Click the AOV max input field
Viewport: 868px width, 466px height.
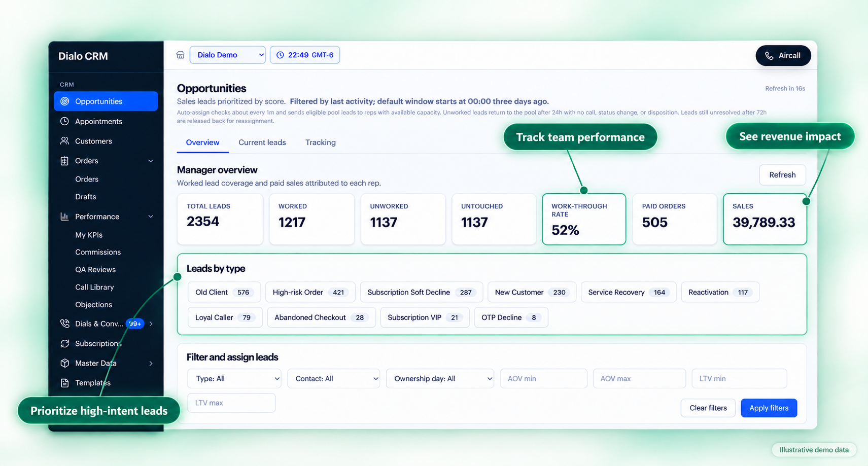(x=639, y=379)
